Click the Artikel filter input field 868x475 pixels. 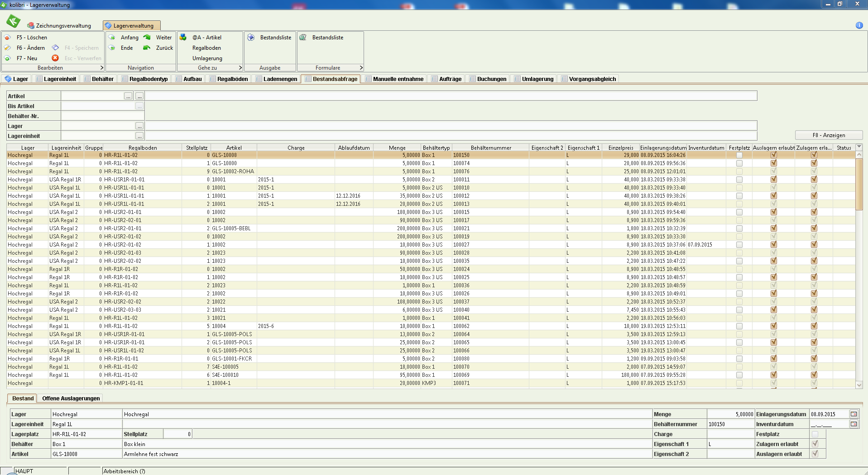click(92, 96)
